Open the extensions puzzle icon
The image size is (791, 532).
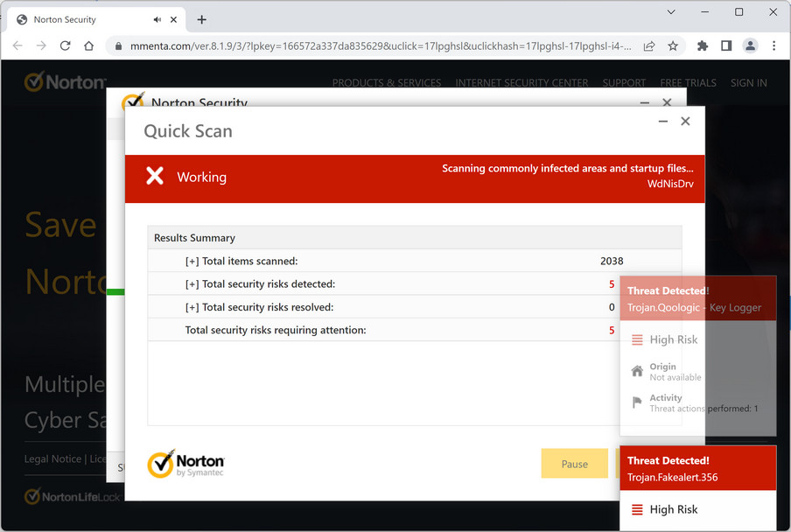coord(703,46)
